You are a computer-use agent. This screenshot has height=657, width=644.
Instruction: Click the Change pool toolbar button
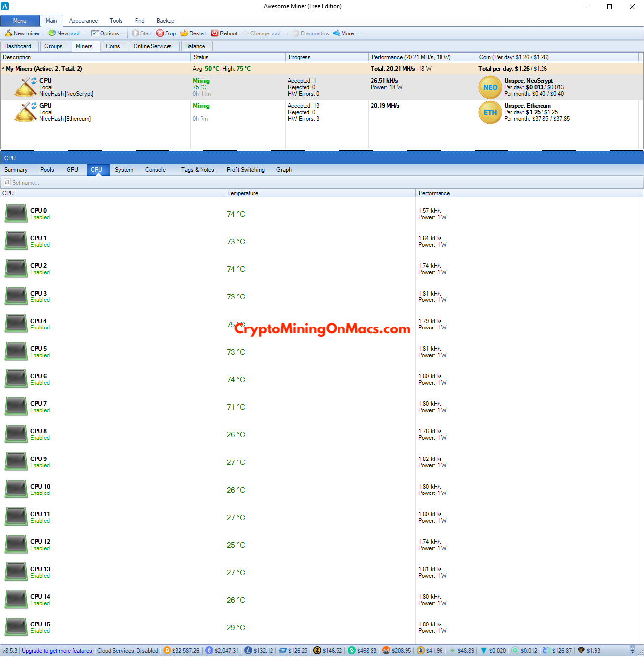[262, 33]
